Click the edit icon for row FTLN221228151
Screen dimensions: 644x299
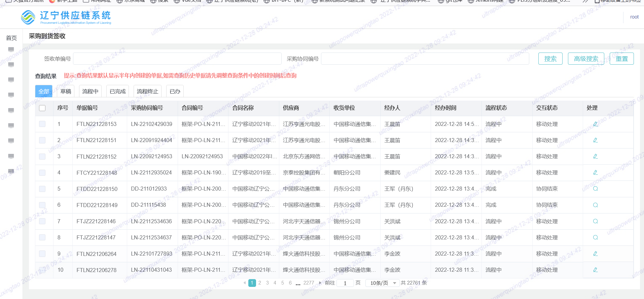coord(595,140)
